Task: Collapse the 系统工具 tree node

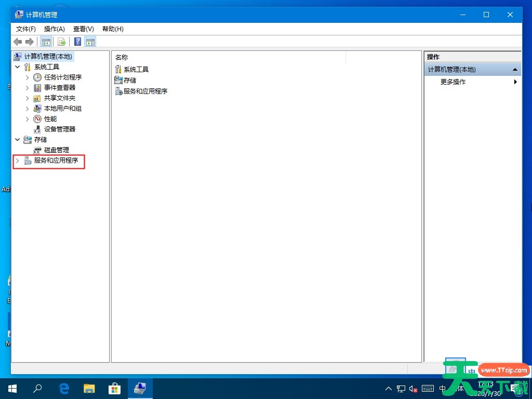Action: click(18, 67)
